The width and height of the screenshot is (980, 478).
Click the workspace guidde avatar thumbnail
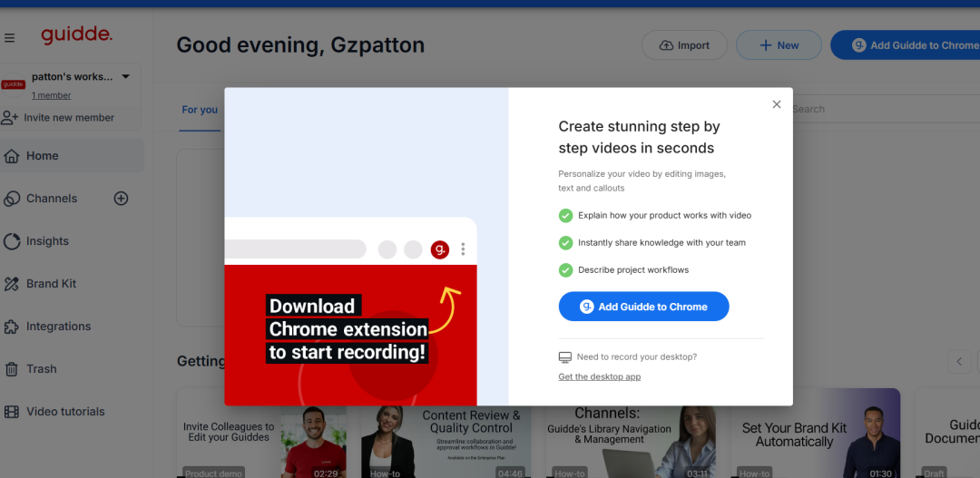[13, 85]
